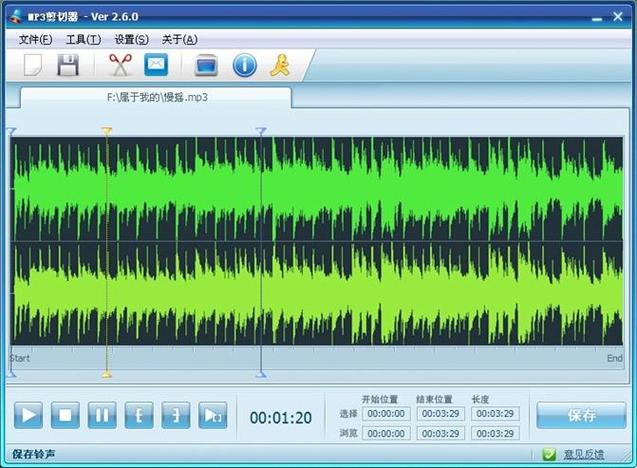
Task: Click the 长度 column header
Action: [480, 399]
